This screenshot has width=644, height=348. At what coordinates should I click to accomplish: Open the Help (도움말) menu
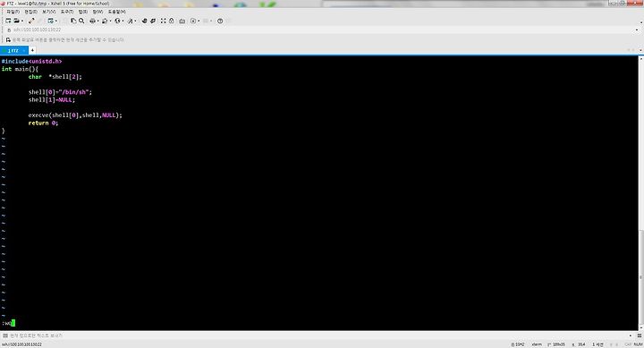[117, 12]
